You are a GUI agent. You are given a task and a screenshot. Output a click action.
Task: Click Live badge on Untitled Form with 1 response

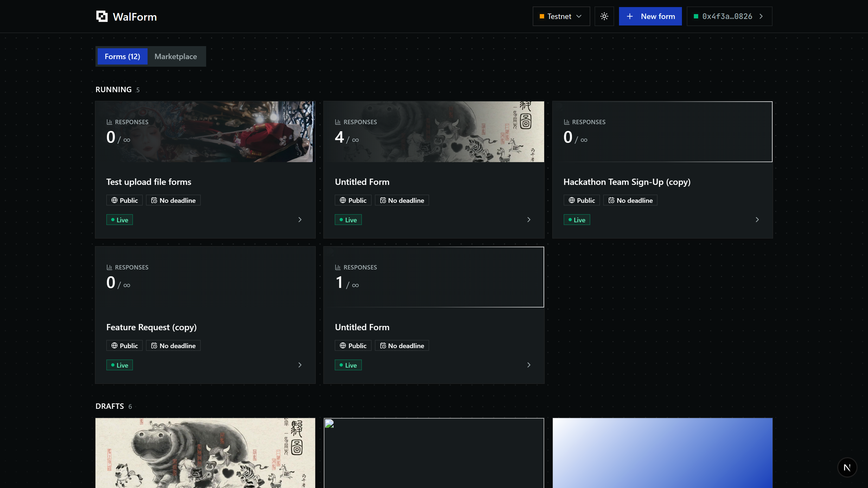click(x=348, y=365)
